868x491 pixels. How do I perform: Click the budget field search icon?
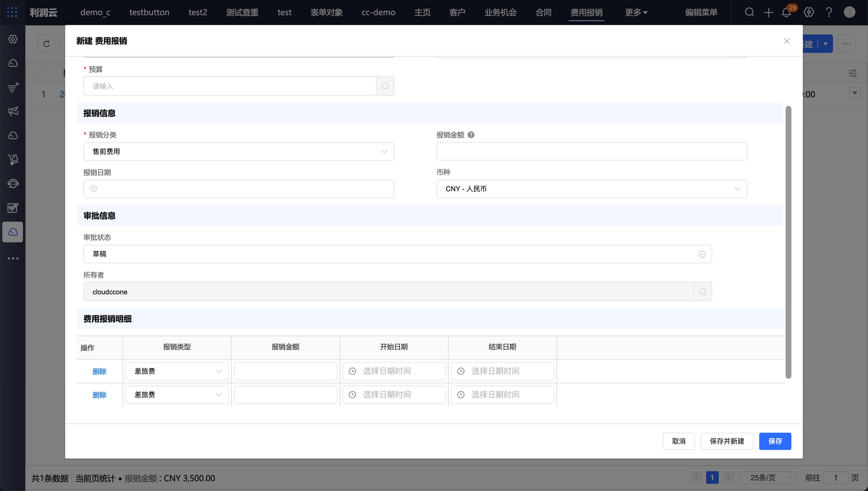pos(385,86)
